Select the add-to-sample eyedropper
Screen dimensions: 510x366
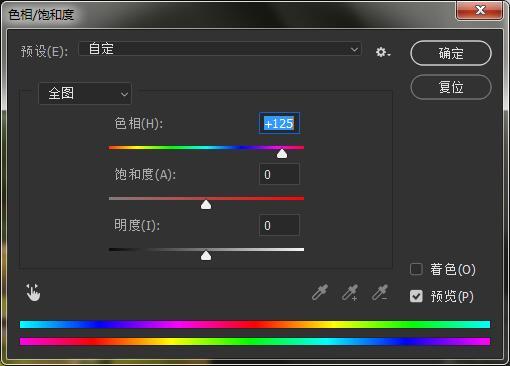[350, 292]
